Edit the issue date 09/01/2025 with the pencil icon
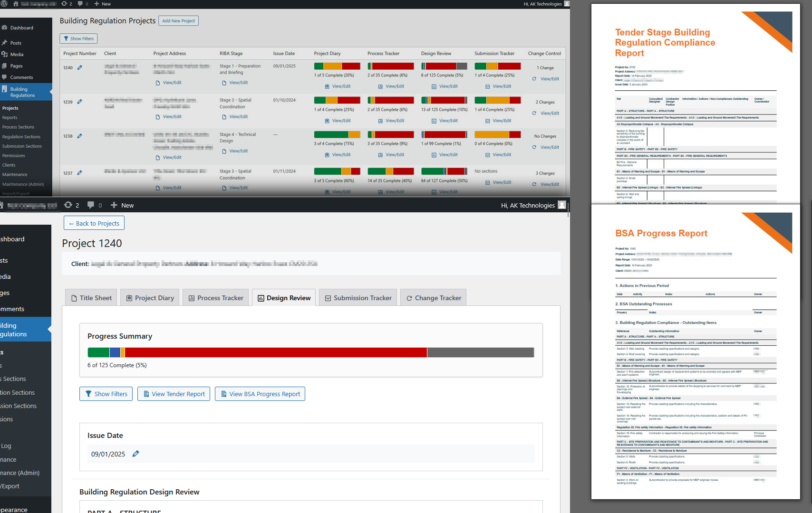Viewport: 812px width, 513px height. tap(135, 454)
